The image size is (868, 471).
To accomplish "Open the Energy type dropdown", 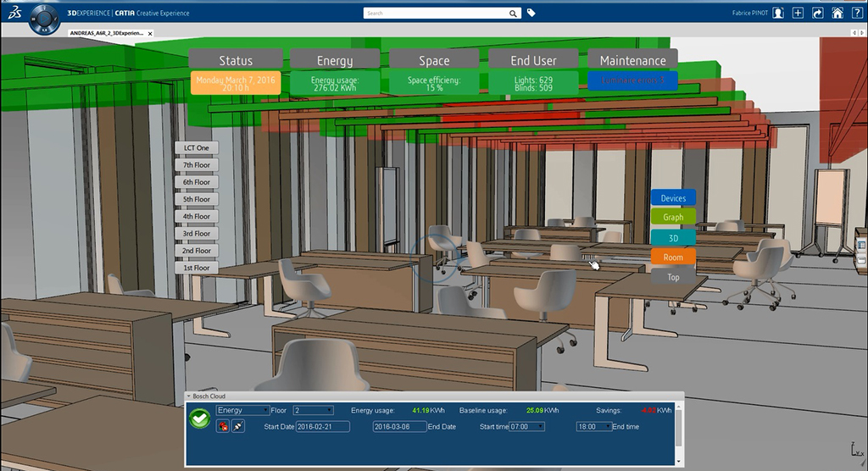I will click(242, 410).
